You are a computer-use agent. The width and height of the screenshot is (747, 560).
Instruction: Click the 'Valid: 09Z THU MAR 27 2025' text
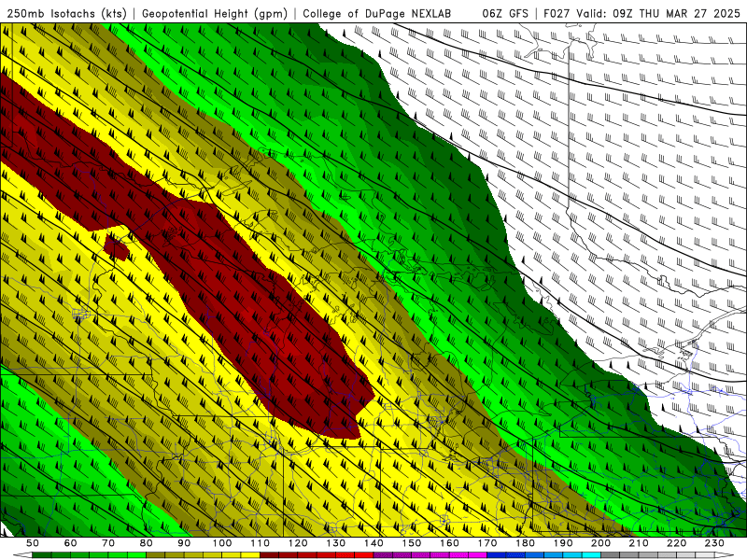point(658,13)
